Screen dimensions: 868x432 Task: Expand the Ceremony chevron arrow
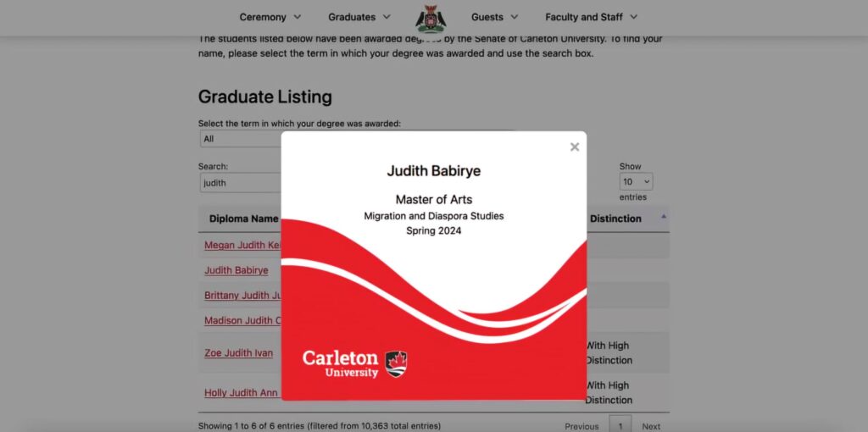[298, 17]
